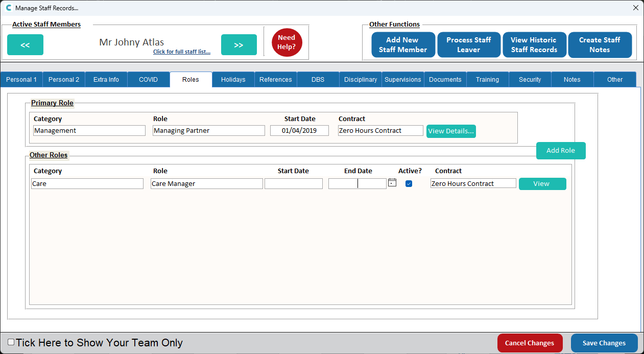644x354 pixels.
Task: Click the Primary Role Contract field
Action: pos(380,131)
